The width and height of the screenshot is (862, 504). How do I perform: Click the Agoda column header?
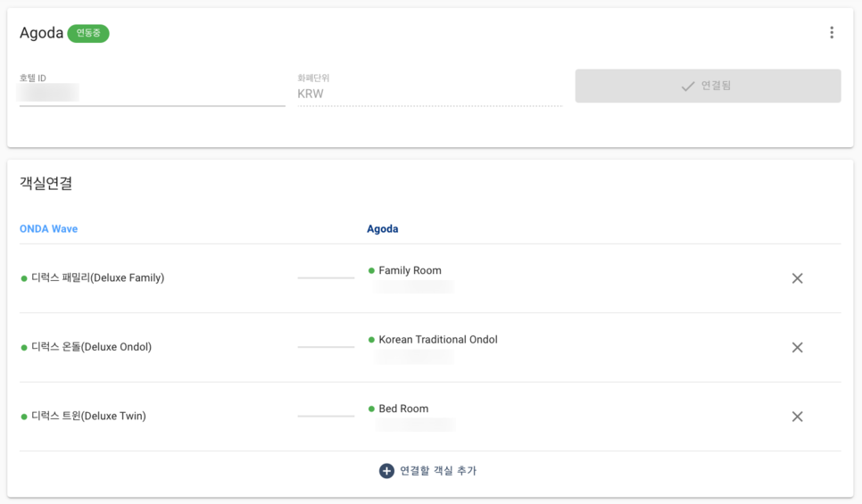click(383, 228)
